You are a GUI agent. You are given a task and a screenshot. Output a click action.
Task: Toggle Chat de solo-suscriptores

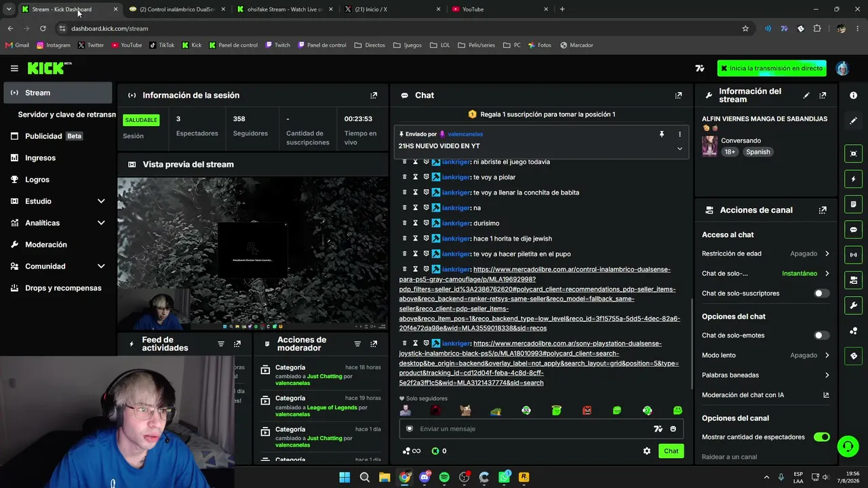point(821,293)
